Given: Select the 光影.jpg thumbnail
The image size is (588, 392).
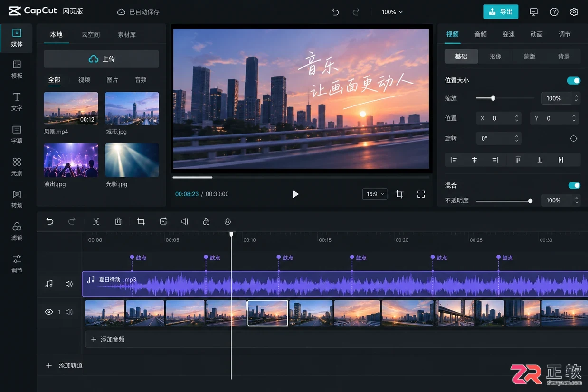Looking at the screenshot, I should coord(132,160).
